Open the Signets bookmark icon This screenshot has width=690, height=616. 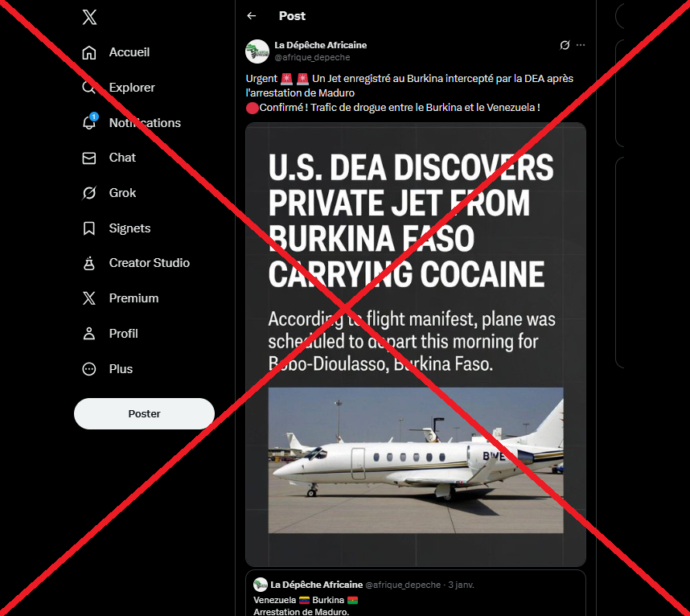click(89, 228)
